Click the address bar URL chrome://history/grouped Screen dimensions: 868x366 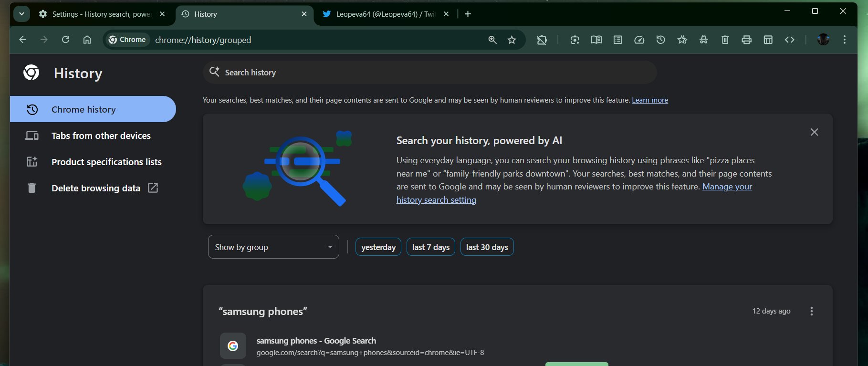click(x=203, y=40)
